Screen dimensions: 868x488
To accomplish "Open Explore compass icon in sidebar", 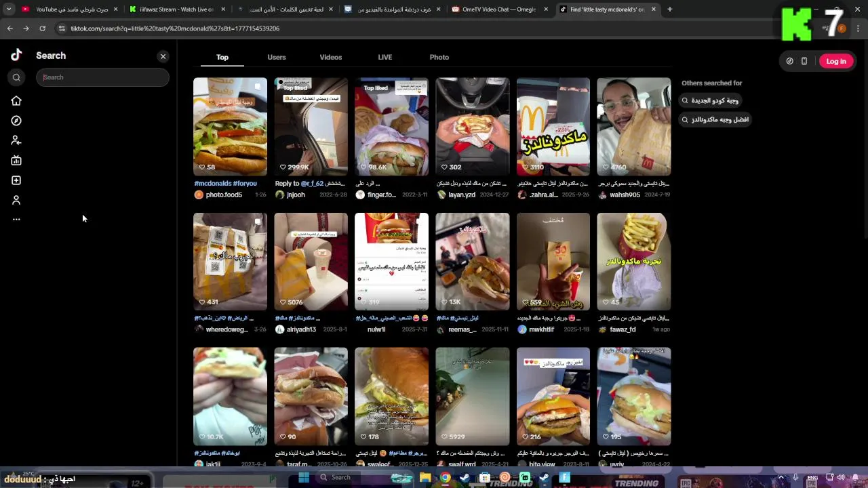I will pos(16,121).
